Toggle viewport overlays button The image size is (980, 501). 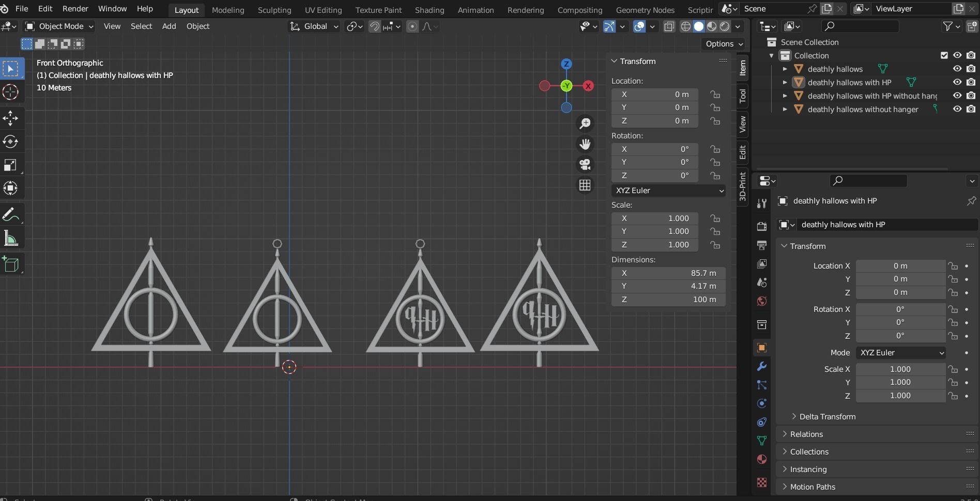(639, 26)
